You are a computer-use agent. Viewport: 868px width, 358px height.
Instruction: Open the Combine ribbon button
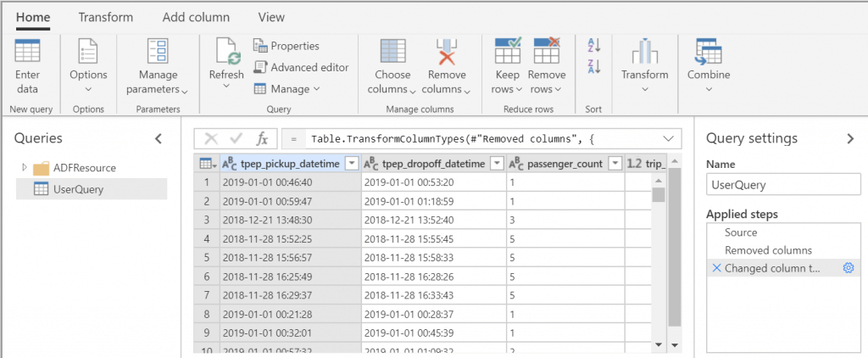pos(709,66)
